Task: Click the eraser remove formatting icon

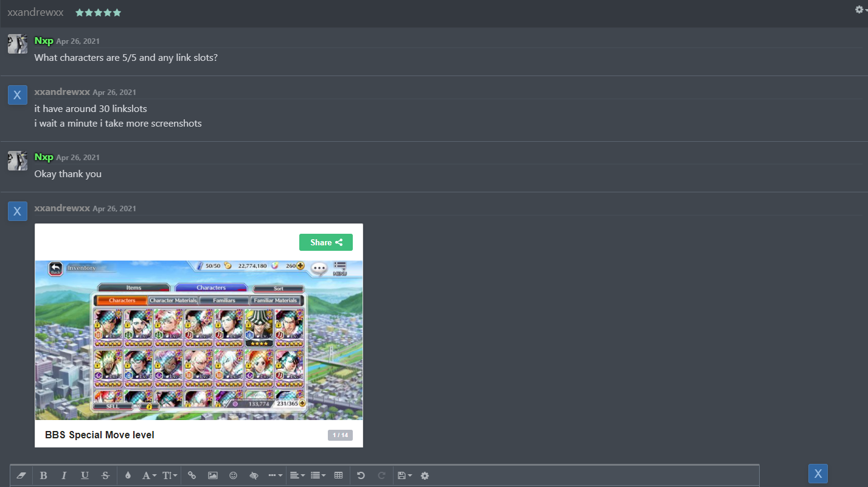Action: [x=22, y=475]
